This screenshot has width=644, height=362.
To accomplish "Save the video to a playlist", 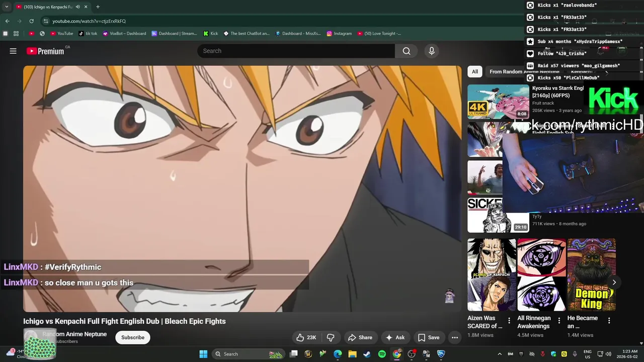I will 429,337.
